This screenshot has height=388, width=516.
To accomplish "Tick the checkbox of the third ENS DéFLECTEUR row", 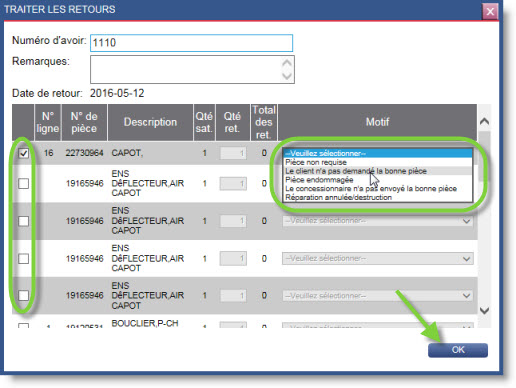I will pos(23,258).
